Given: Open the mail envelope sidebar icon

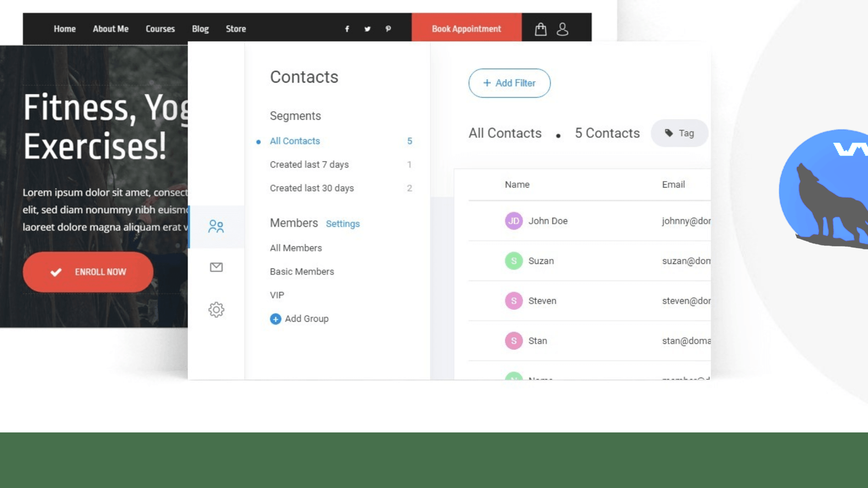Looking at the screenshot, I should [x=216, y=267].
